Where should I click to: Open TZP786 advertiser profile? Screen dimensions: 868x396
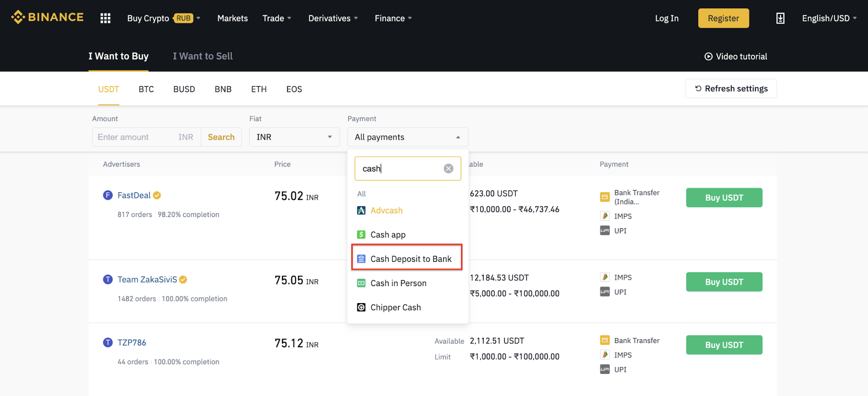(132, 343)
